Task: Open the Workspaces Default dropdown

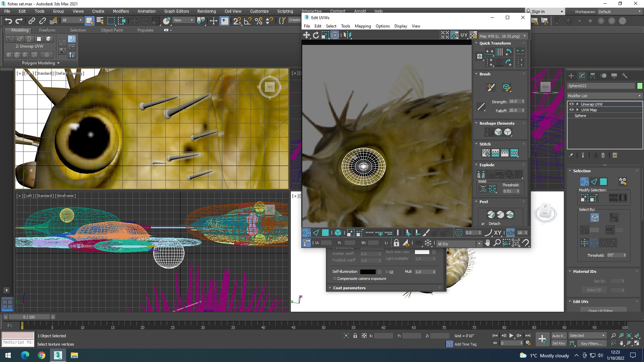Action: tap(620, 12)
